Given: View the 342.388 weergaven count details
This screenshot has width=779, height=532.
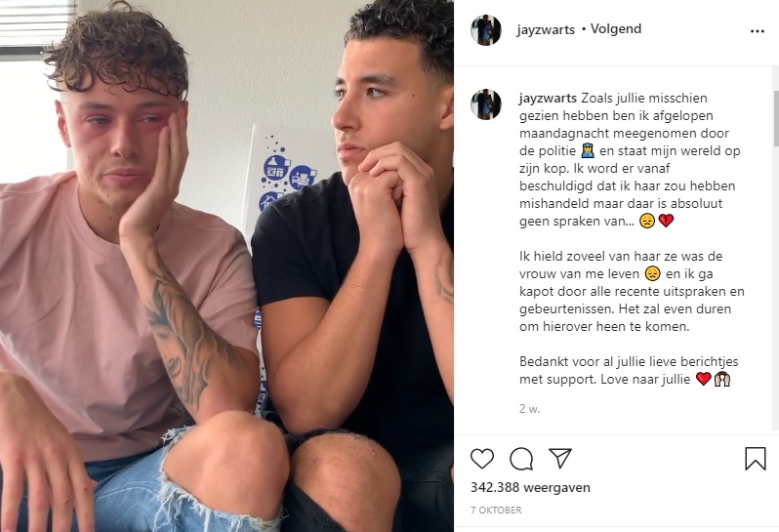Looking at the screenshot, I should pyautogui.click(x=530, y=487).
